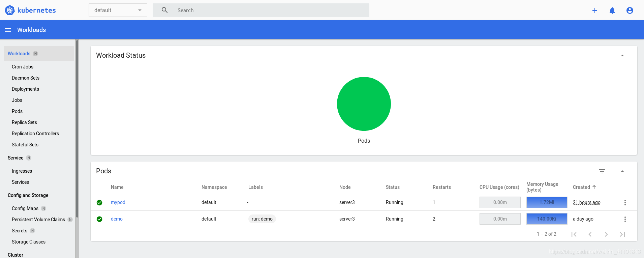Open the notifications bell

612,10
